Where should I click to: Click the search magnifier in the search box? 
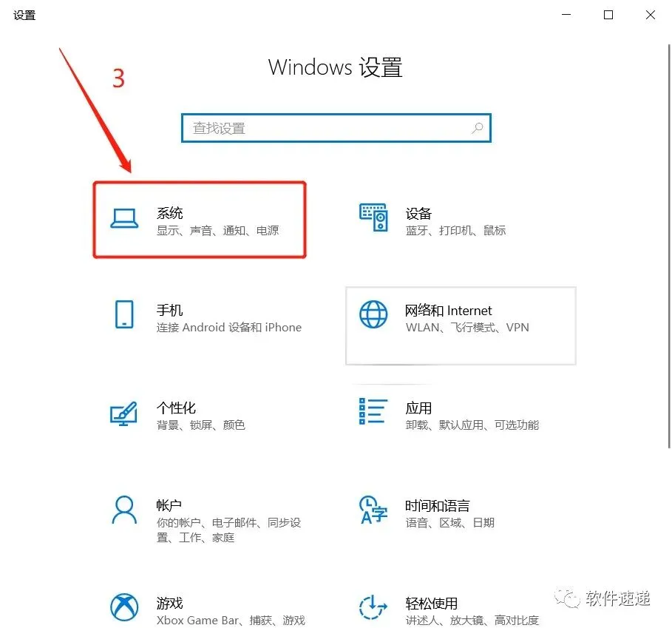(x=477, y=127)
